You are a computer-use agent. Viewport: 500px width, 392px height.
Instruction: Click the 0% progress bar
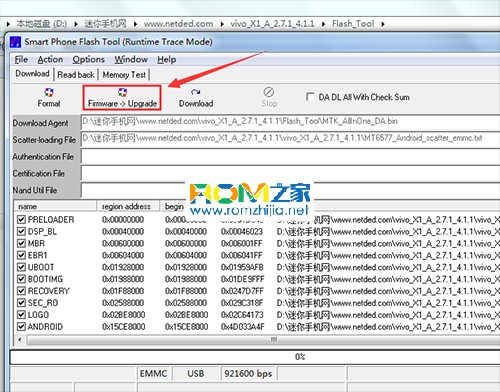pos(255,357)
